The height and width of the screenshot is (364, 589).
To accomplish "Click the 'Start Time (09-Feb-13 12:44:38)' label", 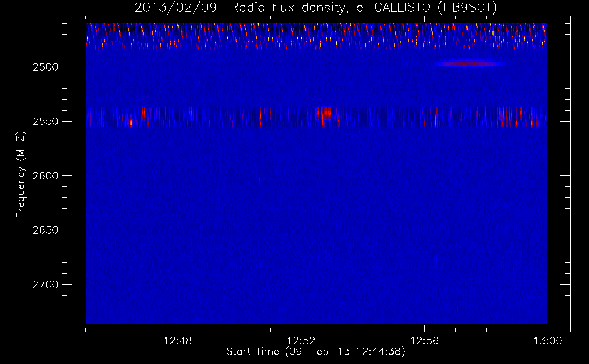I will [316, 352].
